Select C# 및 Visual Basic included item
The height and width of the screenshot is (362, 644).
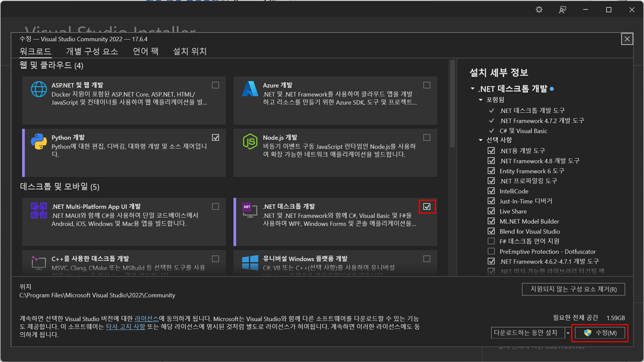523,131
